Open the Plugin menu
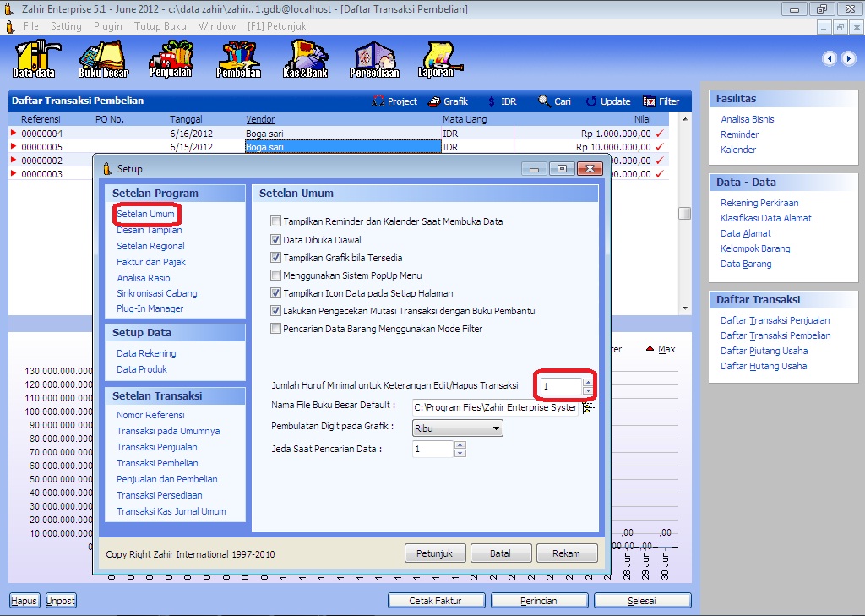 coord(108,26)
